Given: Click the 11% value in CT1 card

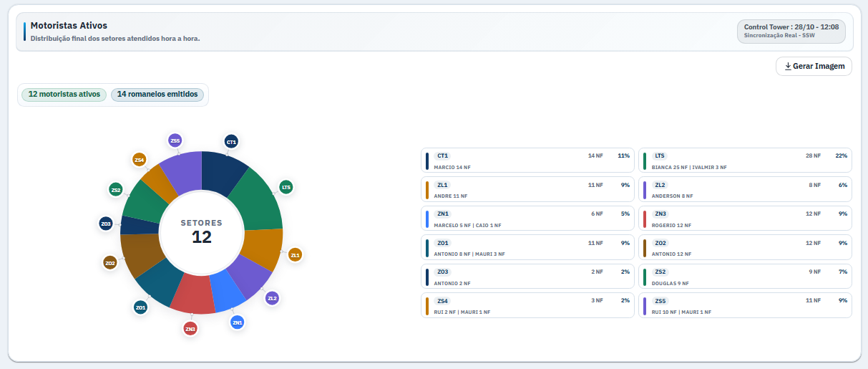Looking at the screenshot, I should [x=623, y=155].
